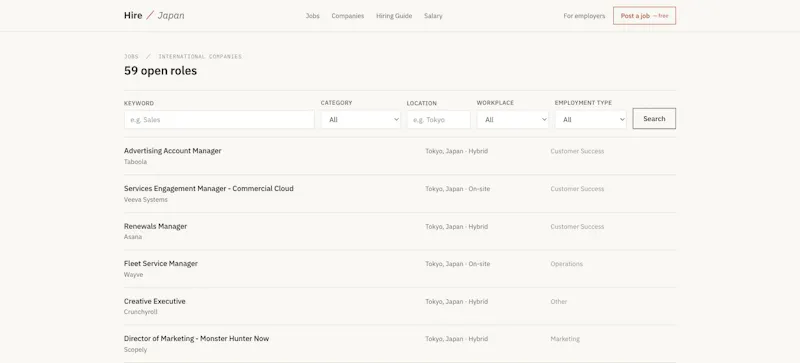800x363 pixels.
Task: Select the Veeva Systems company name
Action: tap(145, 200)
